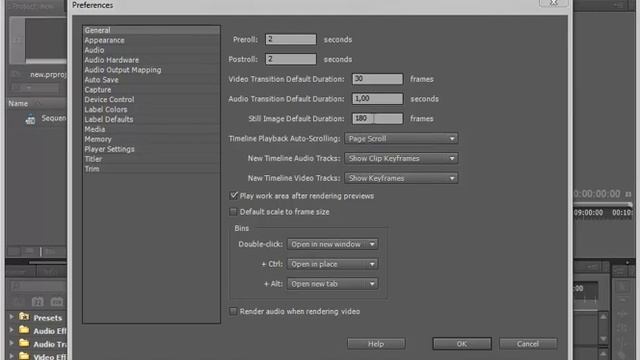Click the Help button
Viewport: 640px width, 360px height.
coord(376,344)
